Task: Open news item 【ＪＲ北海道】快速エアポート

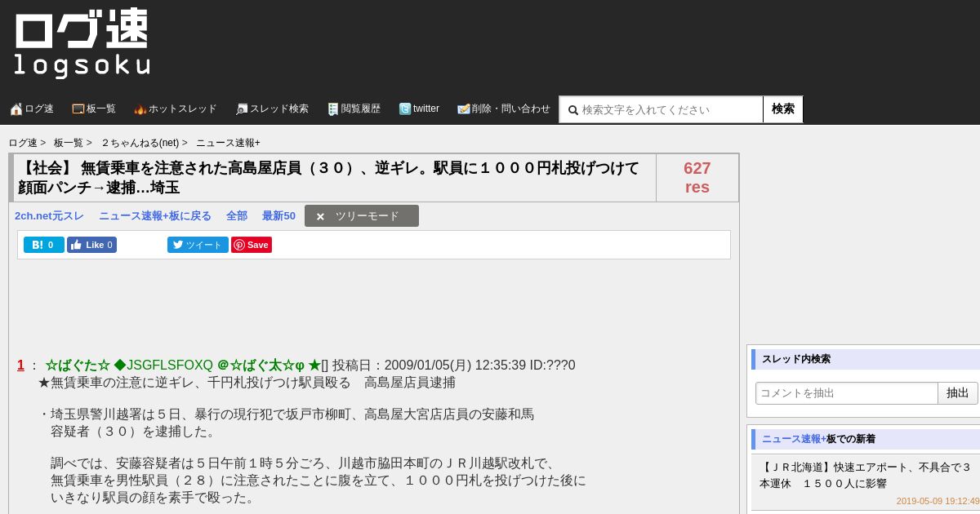Action: click(x=865, y=476)
